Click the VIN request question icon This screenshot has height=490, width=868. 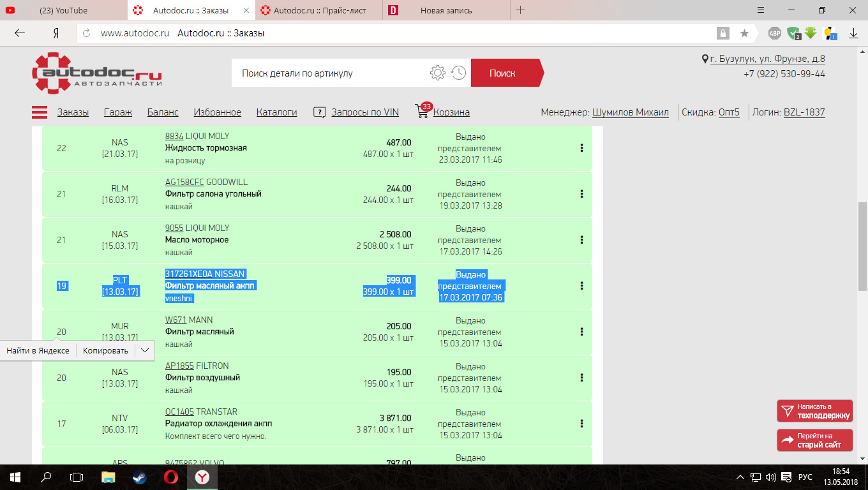[320, 112]
